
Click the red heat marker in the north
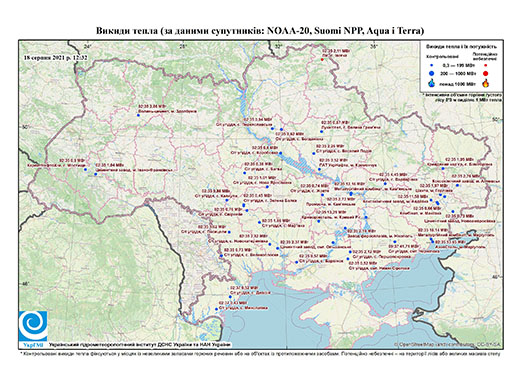[x=322, y=59]
